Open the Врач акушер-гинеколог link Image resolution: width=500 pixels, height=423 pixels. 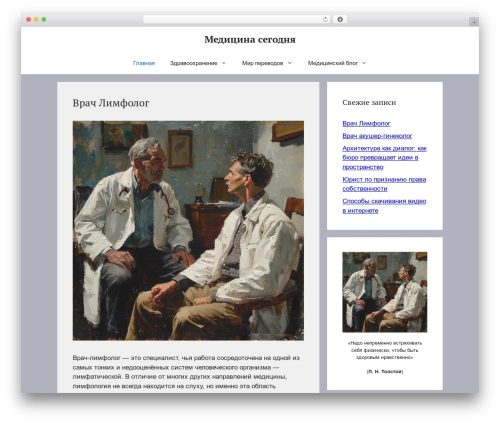377,136
